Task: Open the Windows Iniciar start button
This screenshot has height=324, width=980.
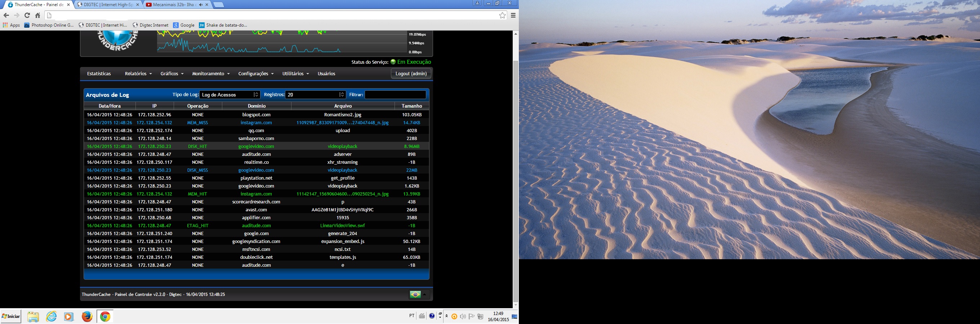Action: 11,316
